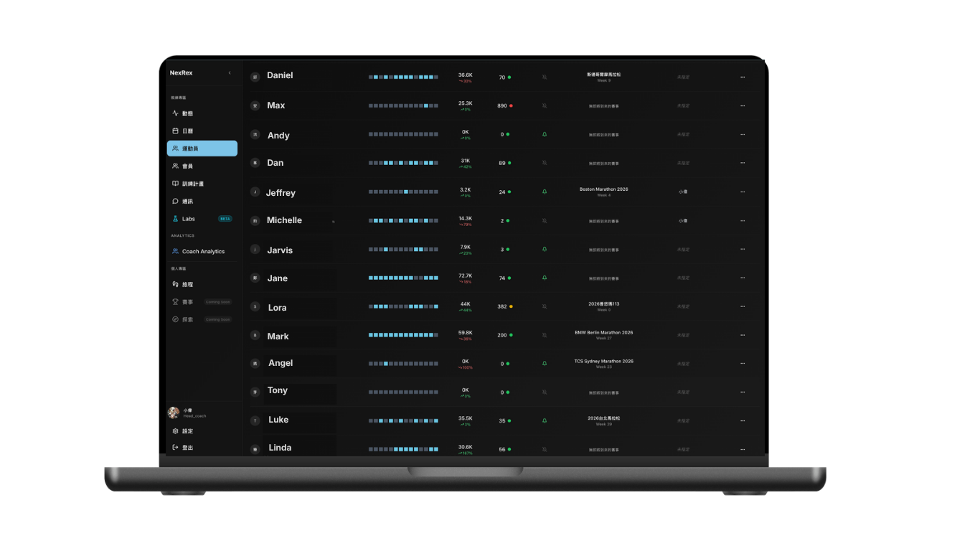The width and height of the screenshot is (980, 551).
Task: Open the BMW Berlin Marathon 2026 event
Action: point(604,333)
